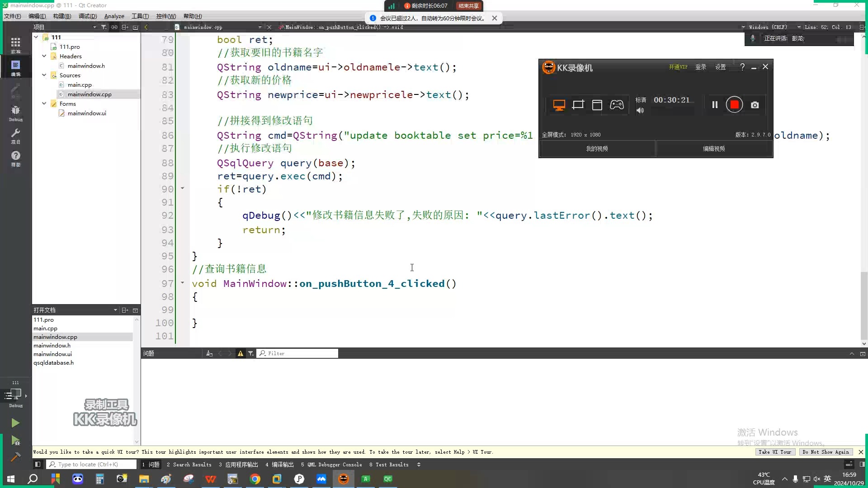
Task: Switch to Welcome mode in Qt Creator sidebar
Action: [16, 44]
